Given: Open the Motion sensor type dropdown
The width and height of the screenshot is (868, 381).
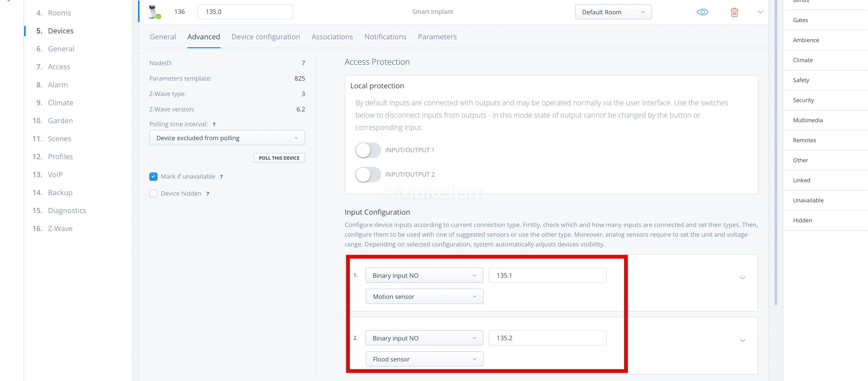Looking at the screenshot, I should click(x=424, y=297).
